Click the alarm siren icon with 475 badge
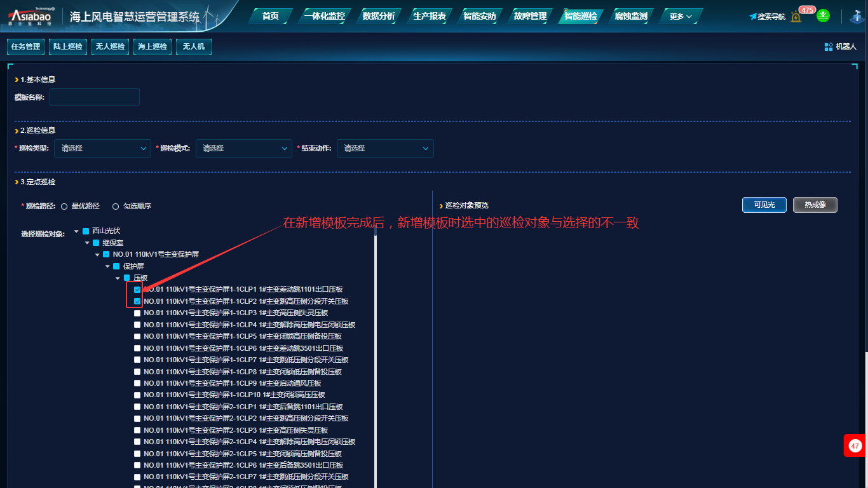The height and width of the screenshot is (488, 868). coord(796,17)
